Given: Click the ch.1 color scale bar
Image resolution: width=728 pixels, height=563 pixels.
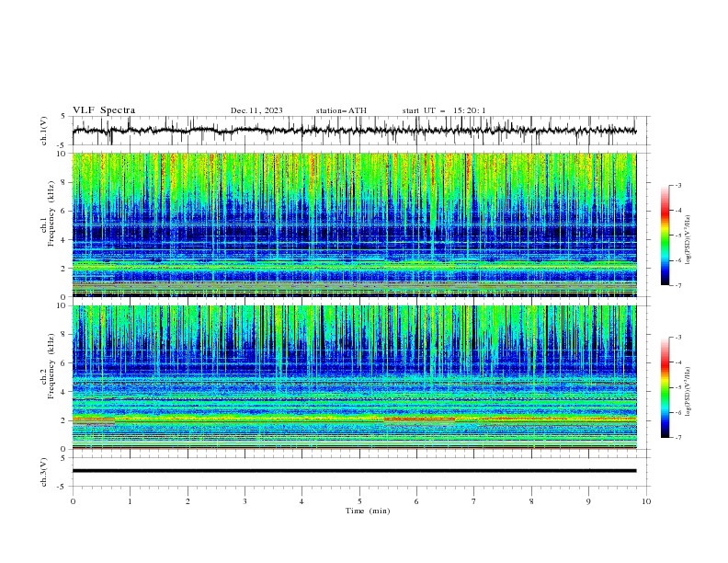Looking at the screenshot, I should 665,236.
